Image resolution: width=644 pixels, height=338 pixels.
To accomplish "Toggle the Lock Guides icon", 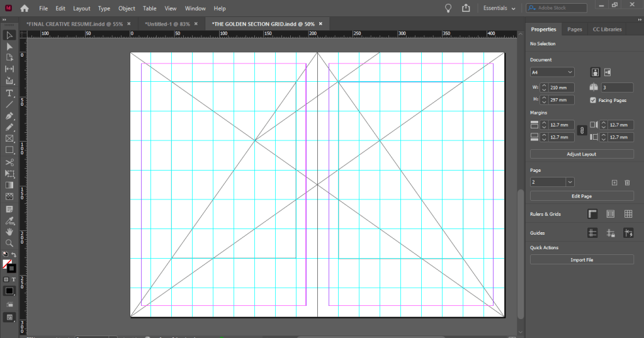I will 610,233.
